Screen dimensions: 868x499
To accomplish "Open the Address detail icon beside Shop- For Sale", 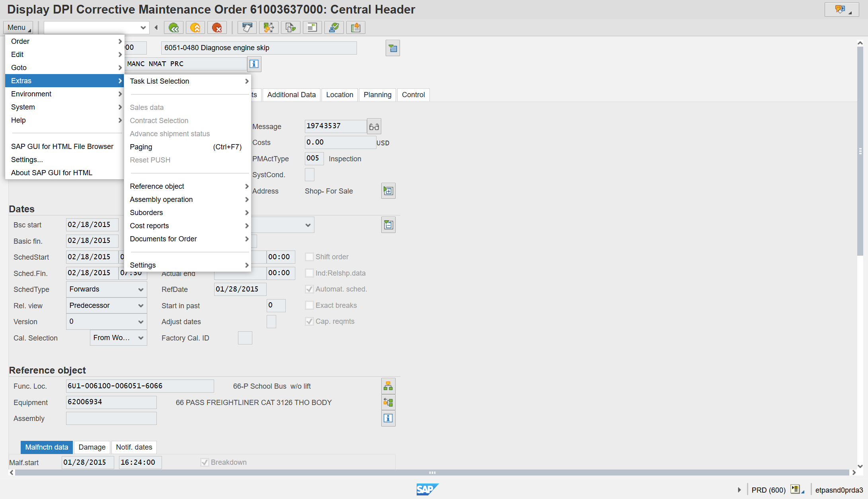I will tap(388, 191).
